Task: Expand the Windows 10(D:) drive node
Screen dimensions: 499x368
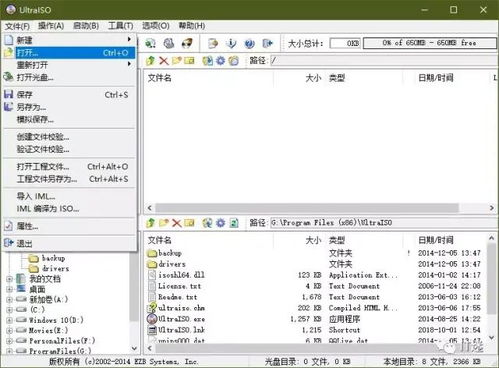Action: pyautogui.click(x=9, y=320)
